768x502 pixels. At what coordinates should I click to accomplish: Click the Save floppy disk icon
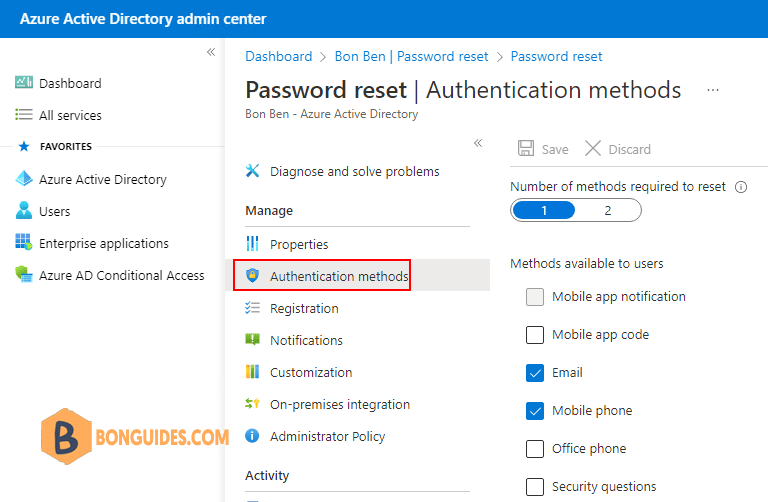coord(526,148)
